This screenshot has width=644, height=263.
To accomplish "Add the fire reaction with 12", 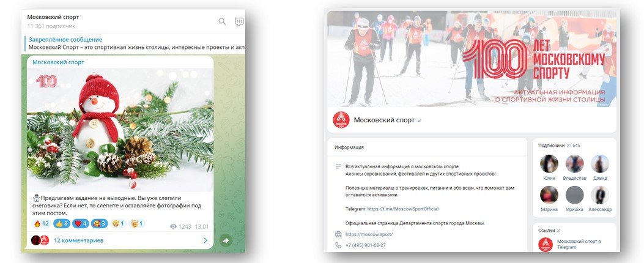I will (41, 224).
